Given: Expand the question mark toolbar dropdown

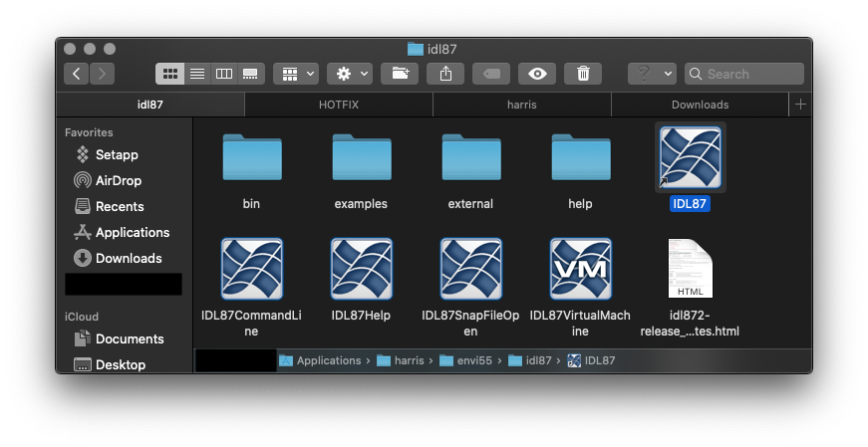Looking at the screenshot, I should (x=653, y=74).
